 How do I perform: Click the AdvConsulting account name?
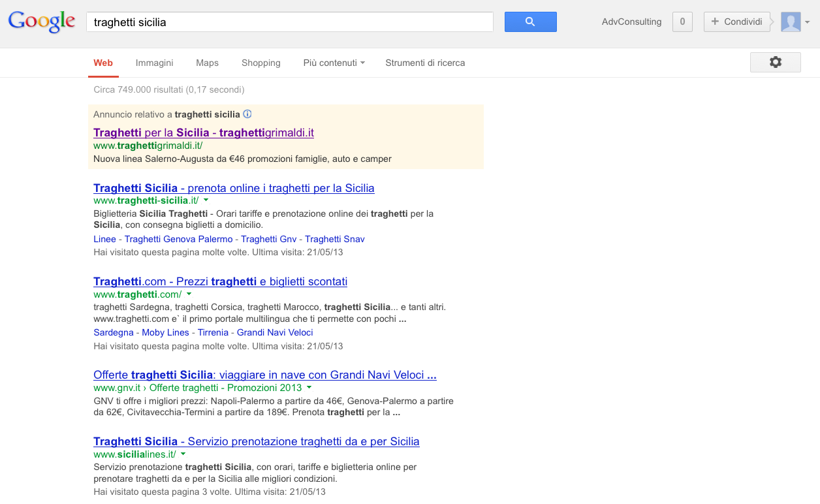631,22
